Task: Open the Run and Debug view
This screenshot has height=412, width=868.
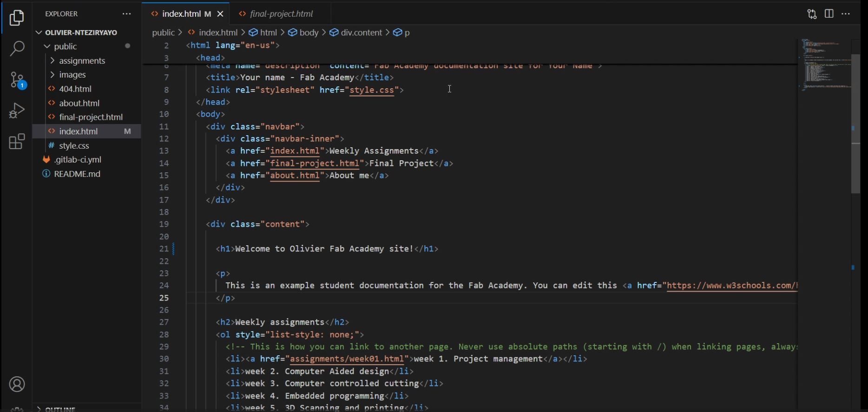Action: 17,111
